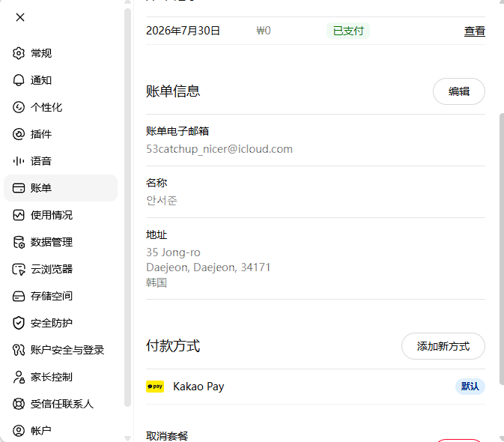Image resolution: width=504 pixels, height=442 pixels.
Task: Select the Kakao Pay payment method row
Action: (315, 387)
